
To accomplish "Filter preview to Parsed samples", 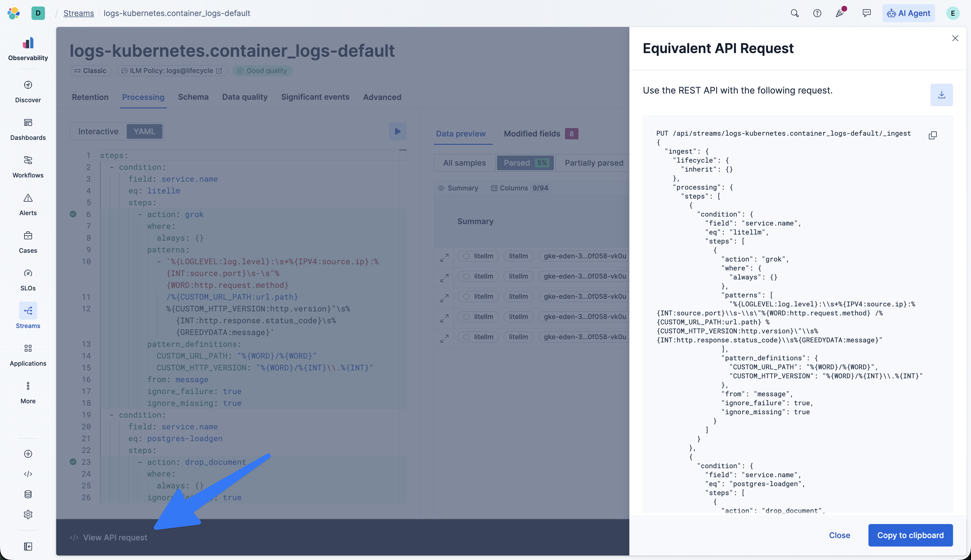I will pyautogui.click(x=525, y=163).
